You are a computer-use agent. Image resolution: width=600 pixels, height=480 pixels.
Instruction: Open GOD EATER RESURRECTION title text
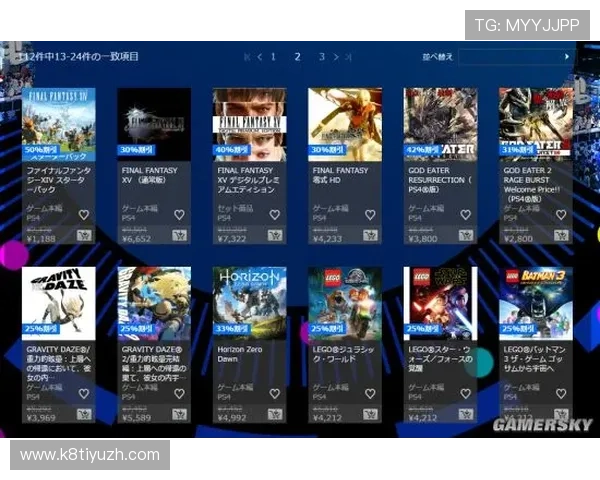coord(440,180)
